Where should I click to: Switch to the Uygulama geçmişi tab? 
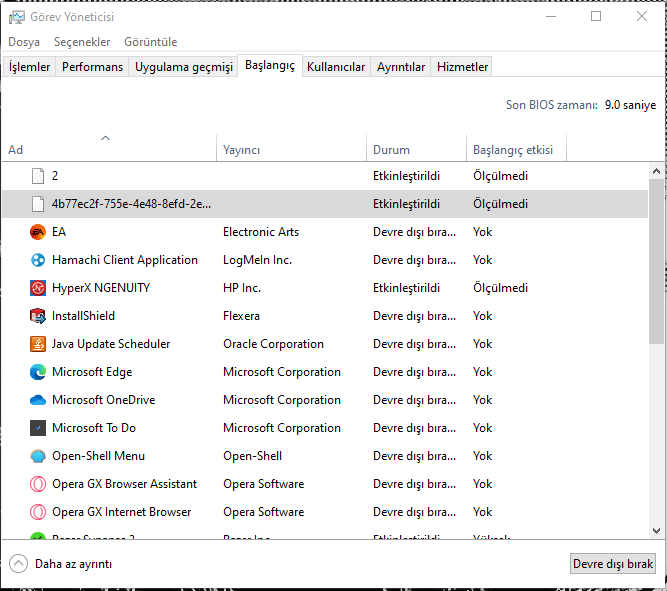(184, 67)
